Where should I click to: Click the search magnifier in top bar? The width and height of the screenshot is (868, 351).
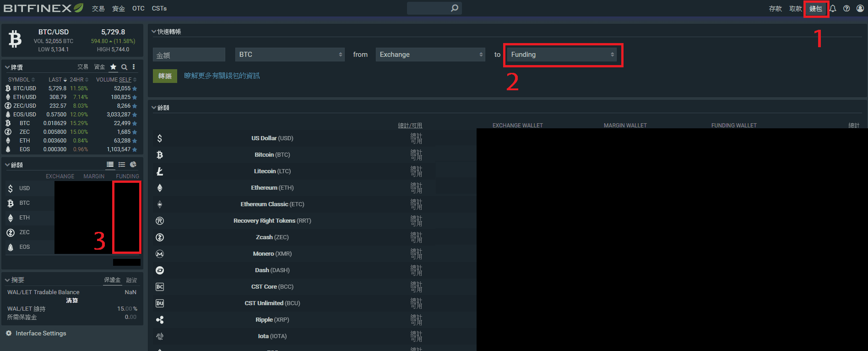454,8
